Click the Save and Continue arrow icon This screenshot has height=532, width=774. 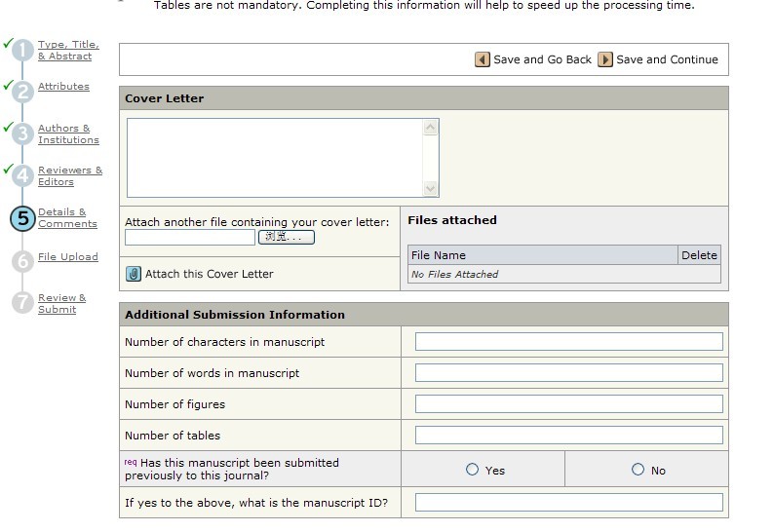[x=605, y=59]
